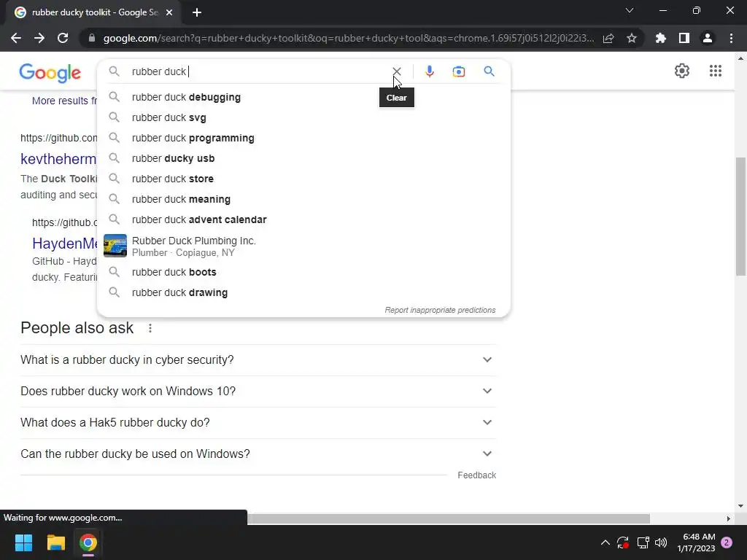Choose suggestion rubber duck meaning
Image resolution: width=747 pixels, height=560 pixels.
click(303, 200)
